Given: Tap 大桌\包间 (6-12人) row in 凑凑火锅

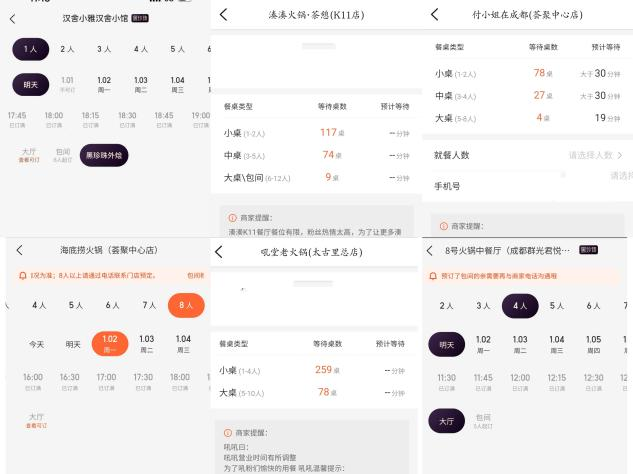Looking at the screenshot, I should (317, 178).
